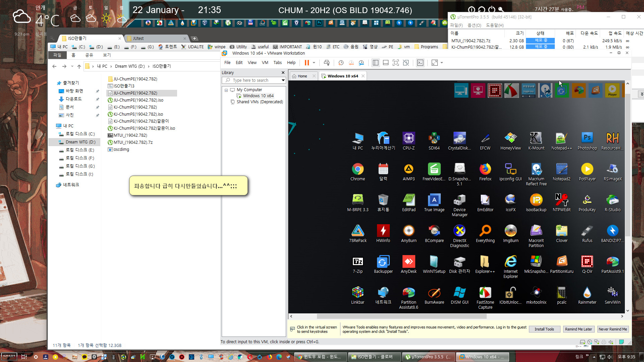The height and width of the screenshot is (362, 644).
Task: Click the Unity mode icon in VMware toolbar
Action: pos(406,63)
